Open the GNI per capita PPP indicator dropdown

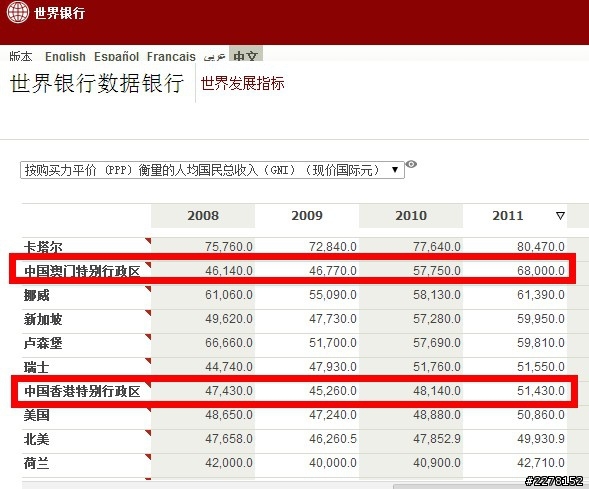click(212, 170)
